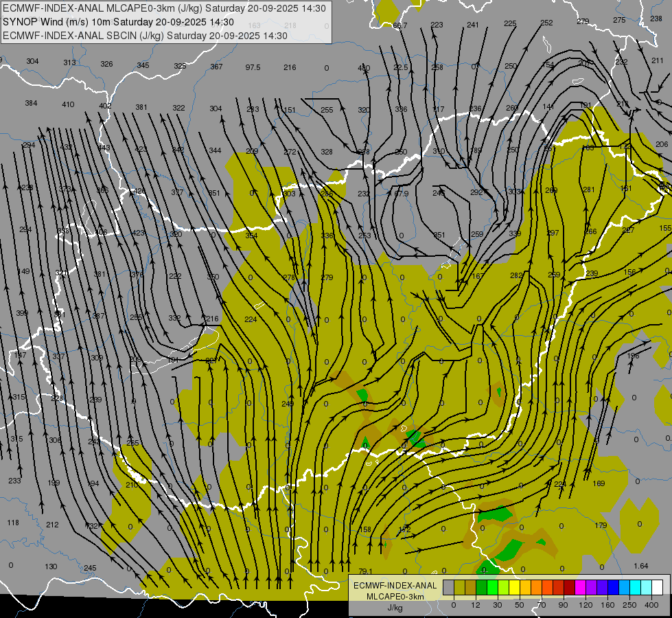The image size is (672, 618).
Task: Click the MLCAPE0-3km title line
Action: [x=164, y=8]
